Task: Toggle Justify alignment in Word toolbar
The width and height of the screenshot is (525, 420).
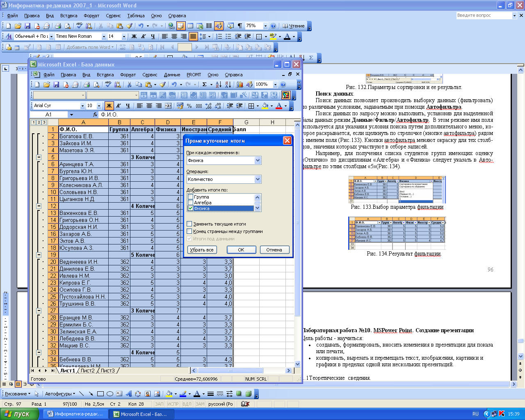Action: pyautogui.click(x=193, y=37)
